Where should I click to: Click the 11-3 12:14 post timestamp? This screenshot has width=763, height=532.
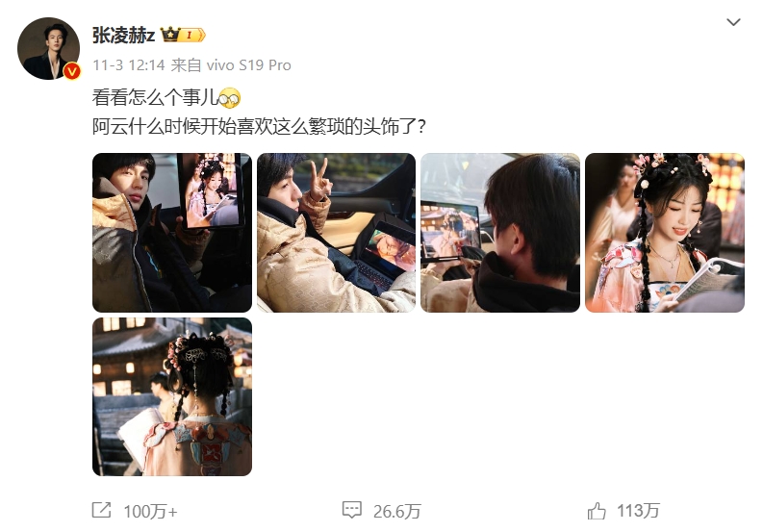[129, 64]
